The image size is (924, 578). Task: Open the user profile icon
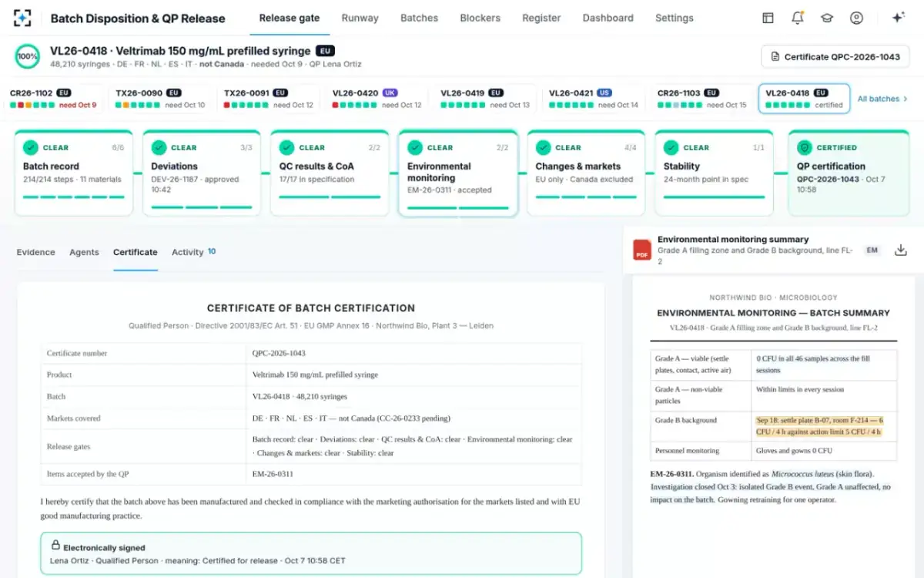tap(856, 18)
